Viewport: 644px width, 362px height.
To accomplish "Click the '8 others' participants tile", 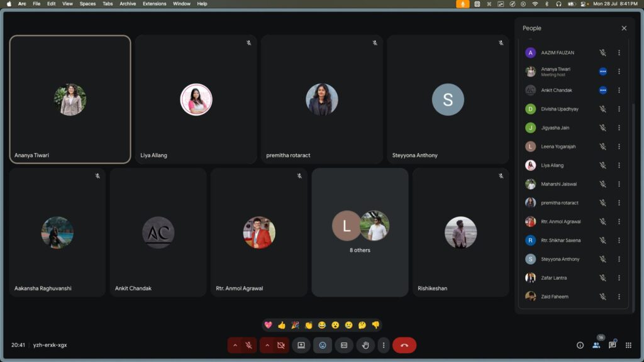I will coord(360,232).
